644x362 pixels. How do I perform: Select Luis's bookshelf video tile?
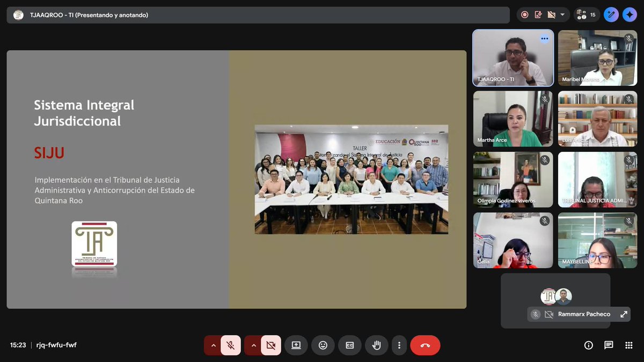(597, 119)
